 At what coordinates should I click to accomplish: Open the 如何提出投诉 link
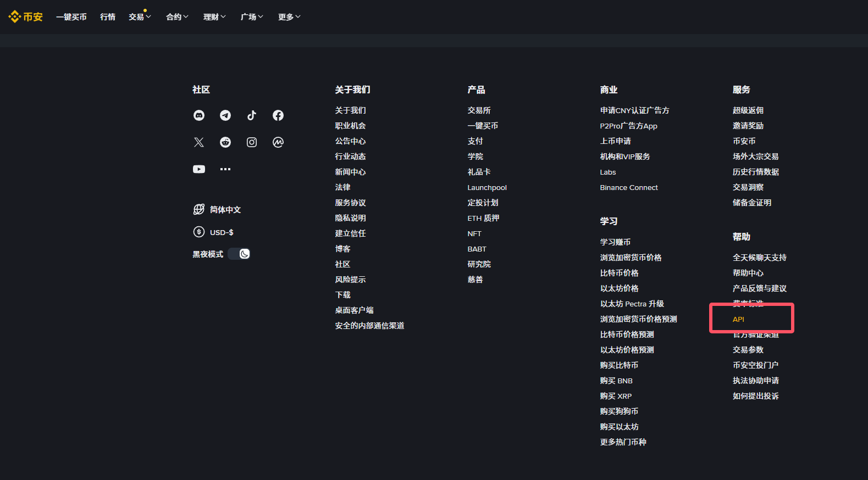click(756, 396)
